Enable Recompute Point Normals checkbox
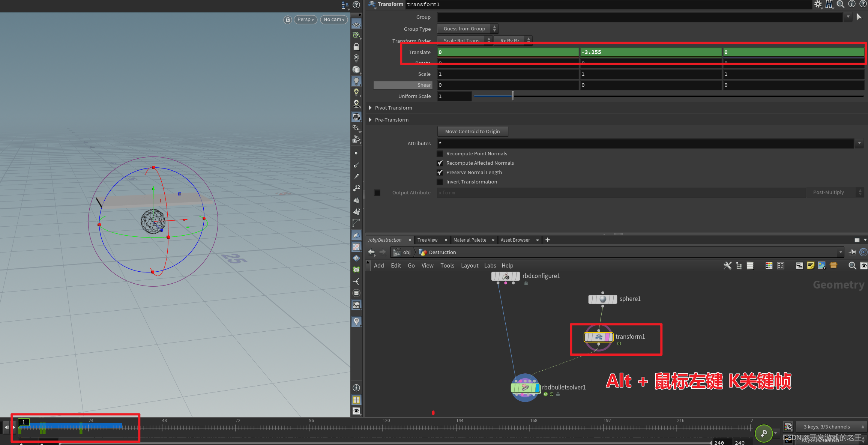 pyautogui.click(x=440, y=154)
